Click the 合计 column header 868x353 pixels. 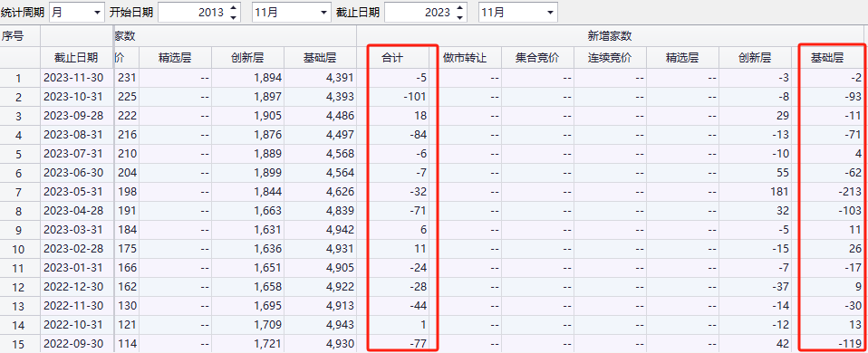(x=393, y=57)
